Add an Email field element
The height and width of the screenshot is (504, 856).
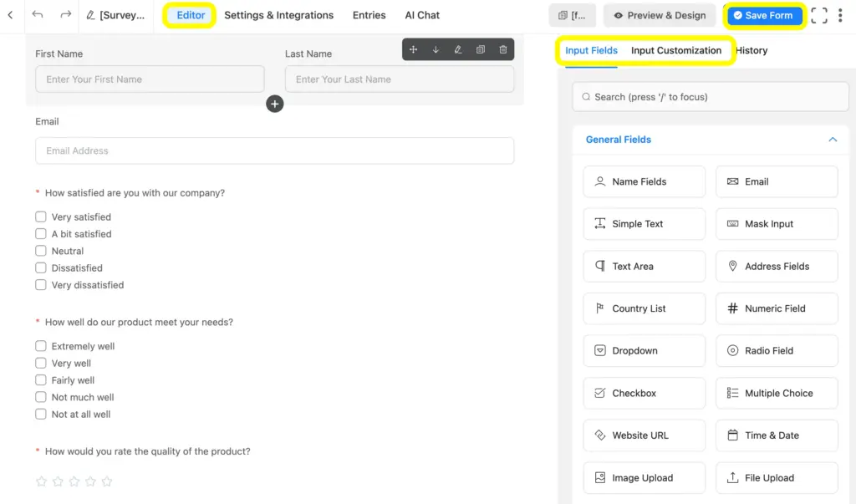pos(777,182)
